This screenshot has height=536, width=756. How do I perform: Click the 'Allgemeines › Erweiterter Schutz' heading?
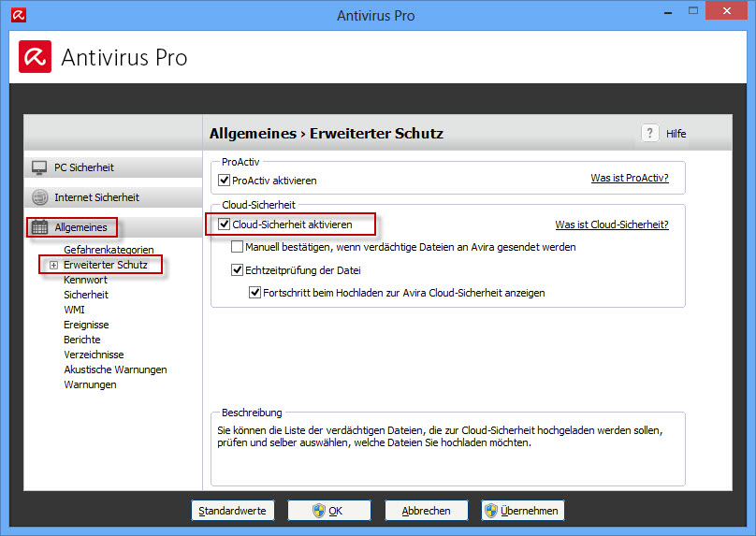[x=327, y=133]
